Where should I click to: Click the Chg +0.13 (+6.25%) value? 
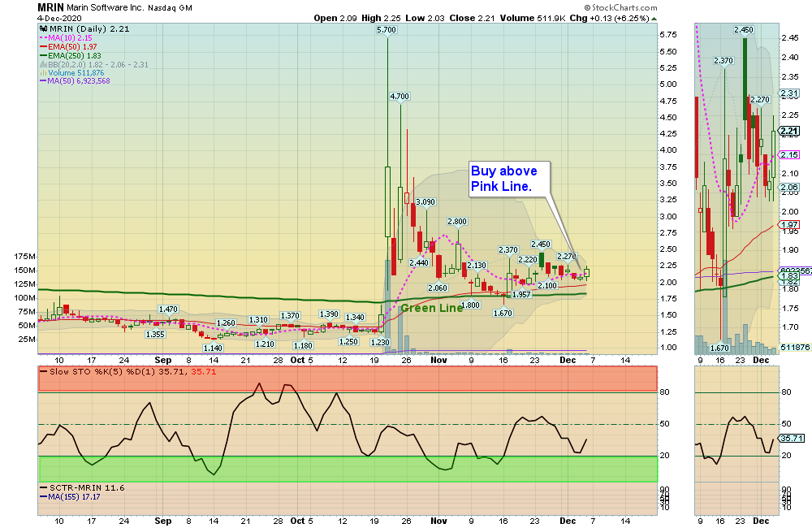pos(609,18)
